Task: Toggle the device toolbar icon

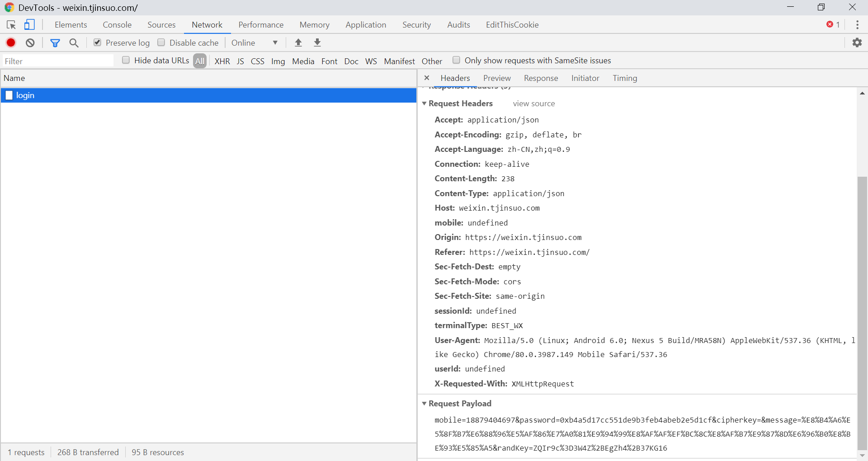Action: click(x=29, y=25)
